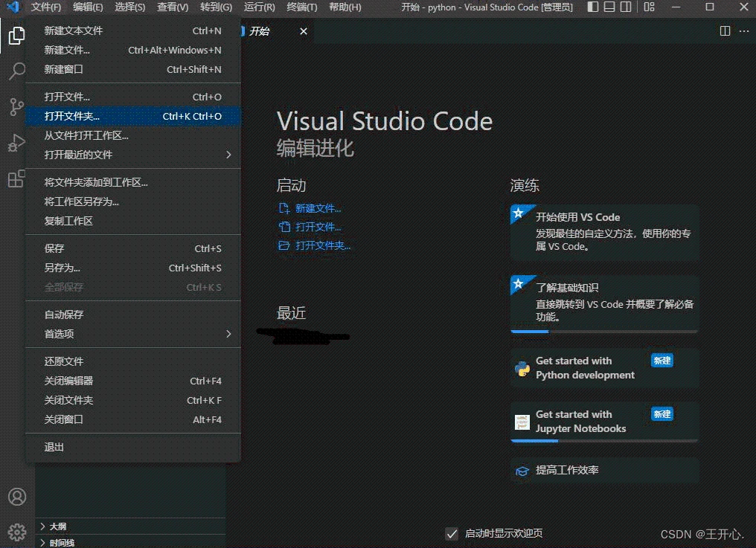
Task: Open the 提高工作效率 walkthrough
Action: coord(605,471)
